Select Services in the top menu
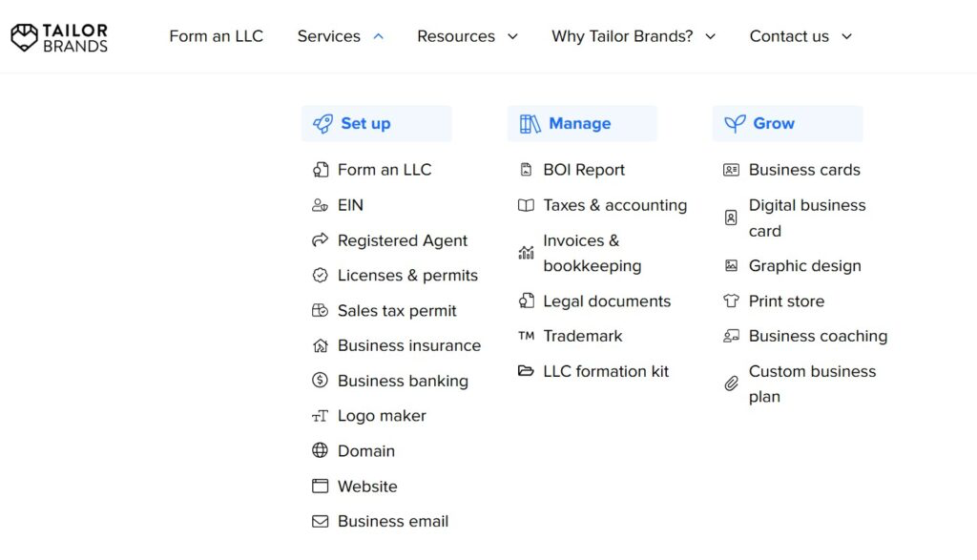Viewport: 977px width, 560px height. tap(328, 35)
